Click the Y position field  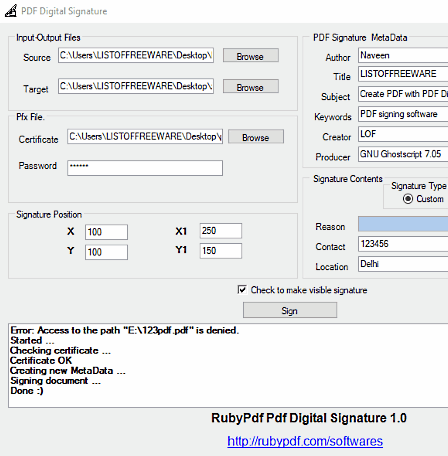point(106,252)
